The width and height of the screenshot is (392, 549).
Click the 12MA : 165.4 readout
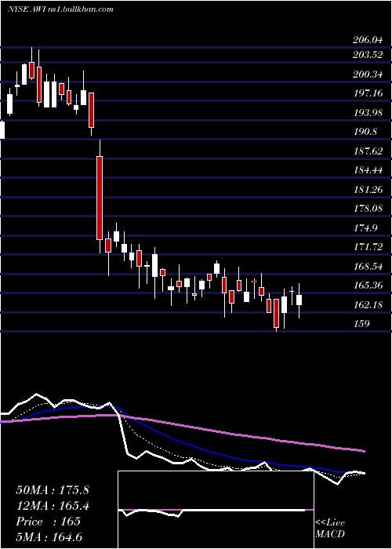pos(53,506)
